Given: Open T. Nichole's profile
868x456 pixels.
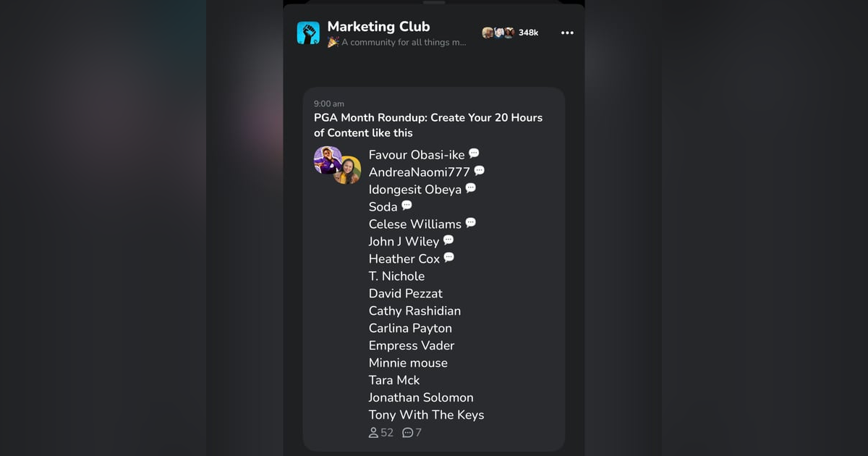Looking at the screenshot, I should point(396,276).
